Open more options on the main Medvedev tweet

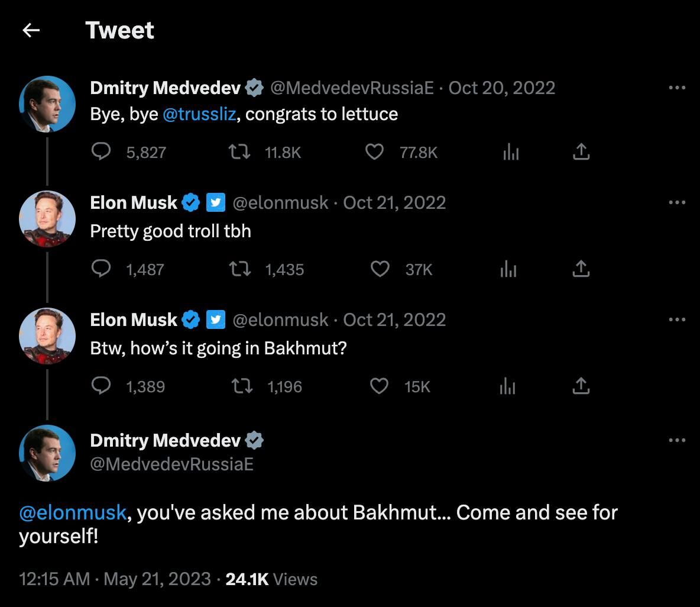click(676, 440)
